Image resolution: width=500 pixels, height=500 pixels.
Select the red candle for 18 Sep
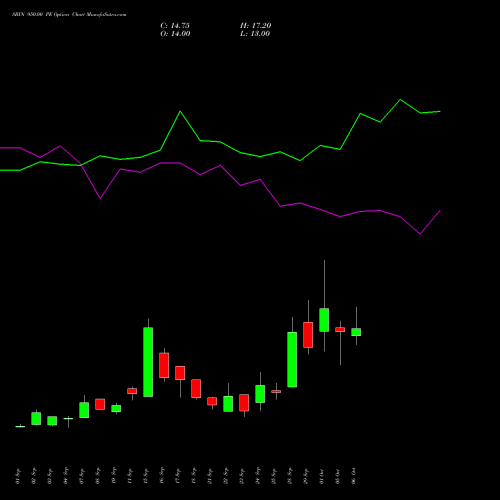click(x=196, y=388)
